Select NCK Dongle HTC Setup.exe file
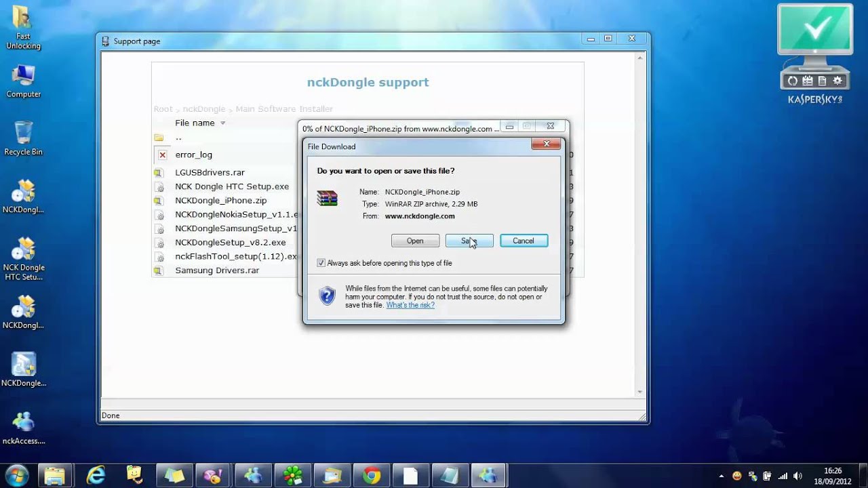The image size is (868, 488). click(232, 186)
